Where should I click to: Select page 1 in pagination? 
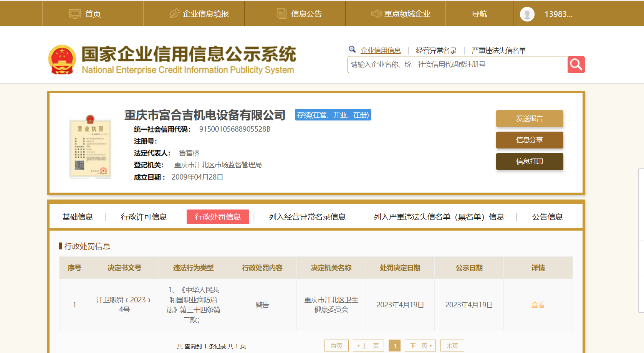tap(395, 346)
